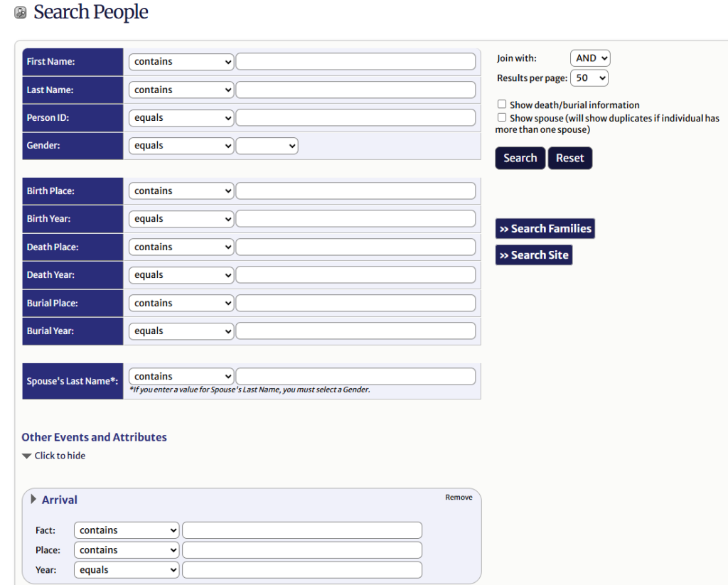Viewport: 728px width, 585px height.
Task: Remove the Arrival event block
Action: pyautogui.click(x=459, y=497)
